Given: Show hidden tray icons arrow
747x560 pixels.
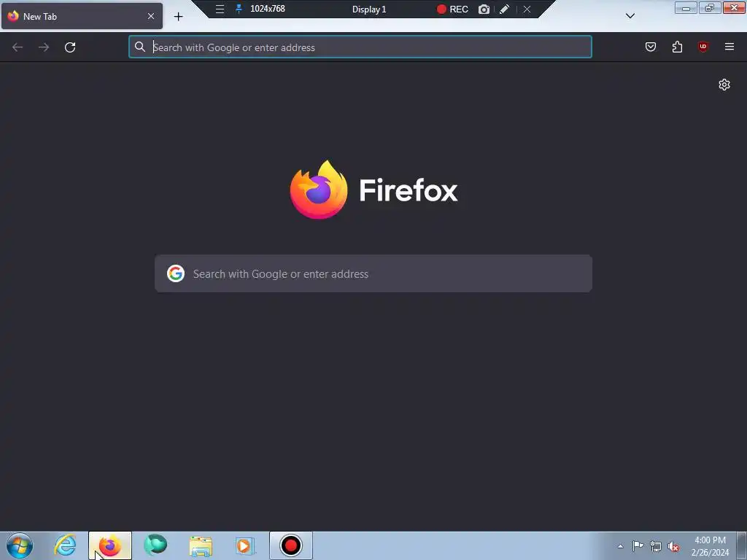Looking at the screenshot, I should click(620, 546).
